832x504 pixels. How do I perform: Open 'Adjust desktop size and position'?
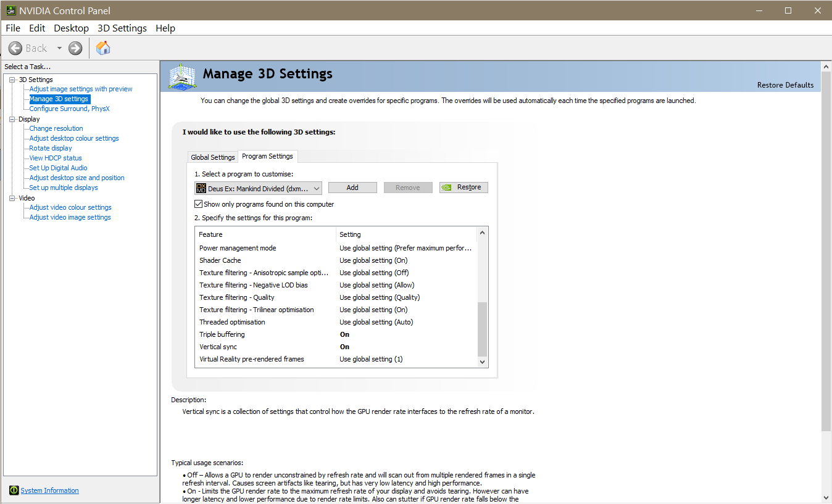click(77, 178)
